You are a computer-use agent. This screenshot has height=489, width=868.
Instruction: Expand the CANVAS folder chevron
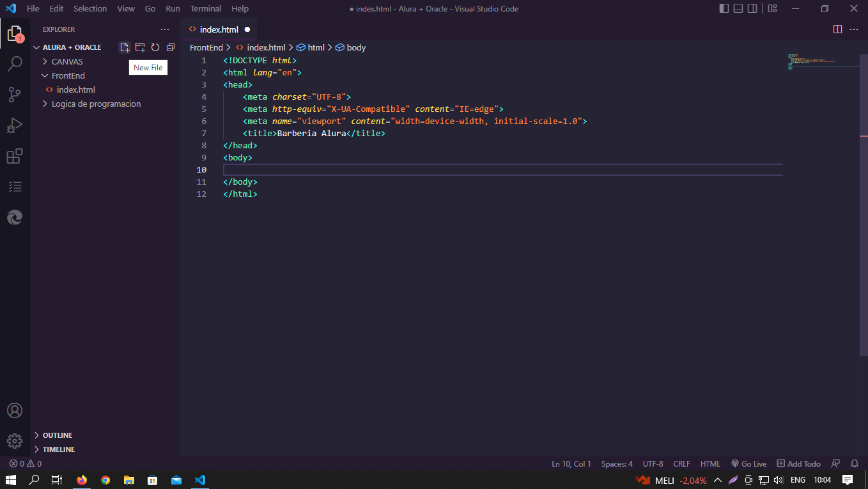pyautogui.click(x=45, y=61)
